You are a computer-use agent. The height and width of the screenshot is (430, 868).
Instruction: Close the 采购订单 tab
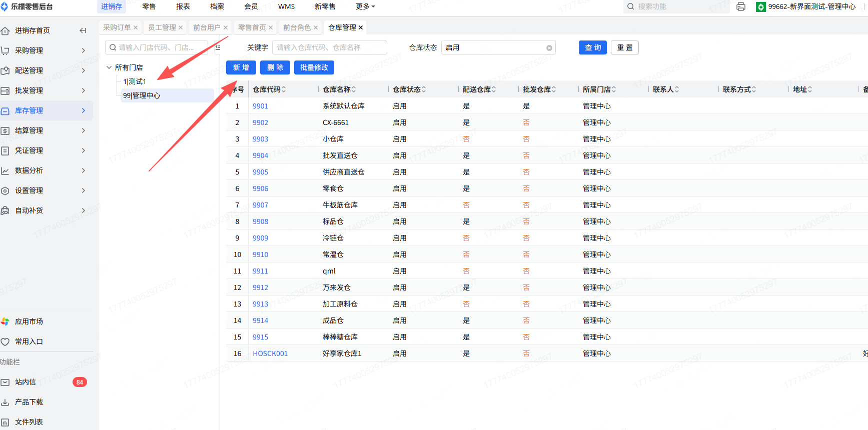pos(136,27)
